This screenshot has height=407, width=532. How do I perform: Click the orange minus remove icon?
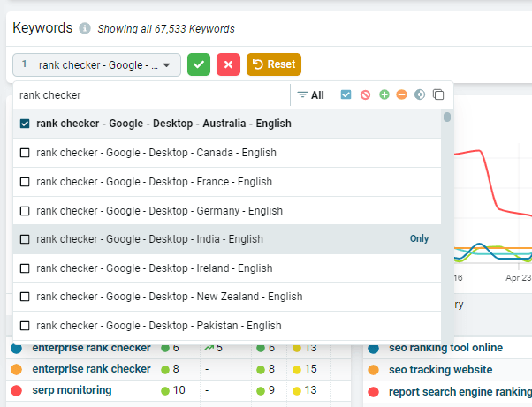click(x=402, y=94)
